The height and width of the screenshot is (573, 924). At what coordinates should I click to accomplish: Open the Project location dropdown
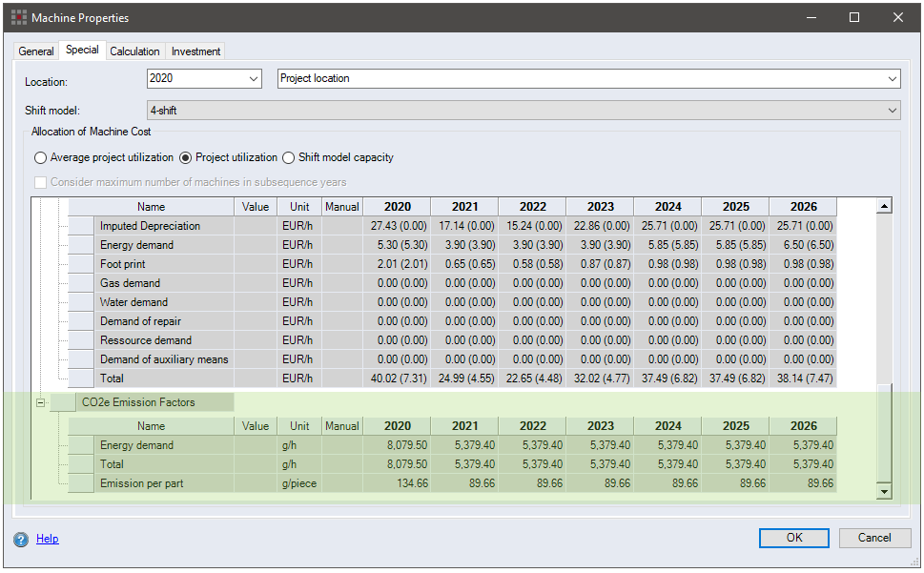pos(892,79)
